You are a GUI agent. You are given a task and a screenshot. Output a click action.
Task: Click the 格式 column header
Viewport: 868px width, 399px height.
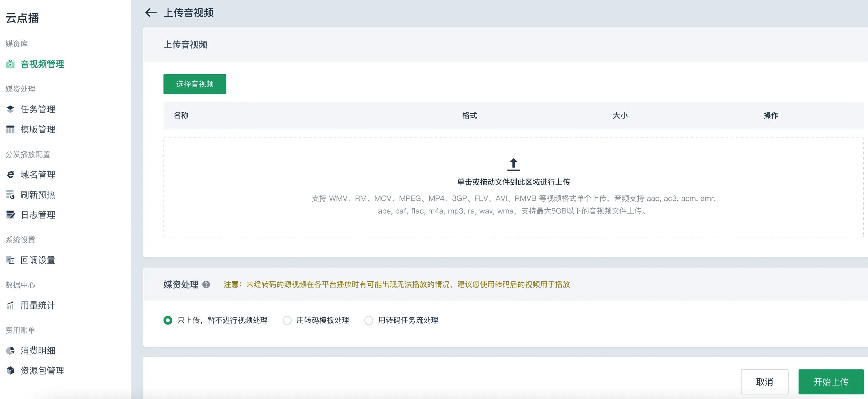[469, 115]
